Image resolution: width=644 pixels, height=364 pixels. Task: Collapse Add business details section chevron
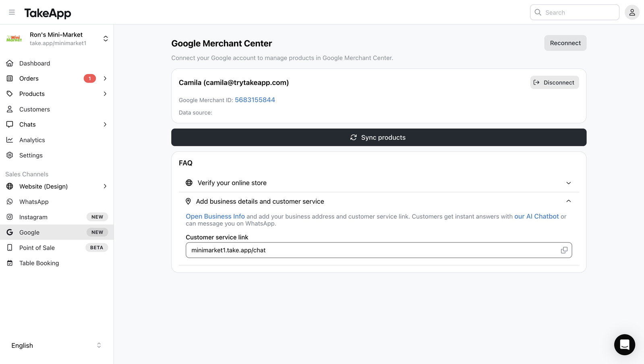tap(569, 201)
